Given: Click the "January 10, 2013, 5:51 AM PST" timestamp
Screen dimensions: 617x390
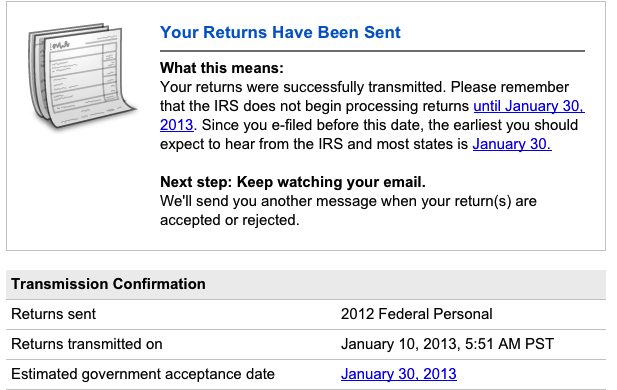Looking at the screenshot, I should pos(447,344).
